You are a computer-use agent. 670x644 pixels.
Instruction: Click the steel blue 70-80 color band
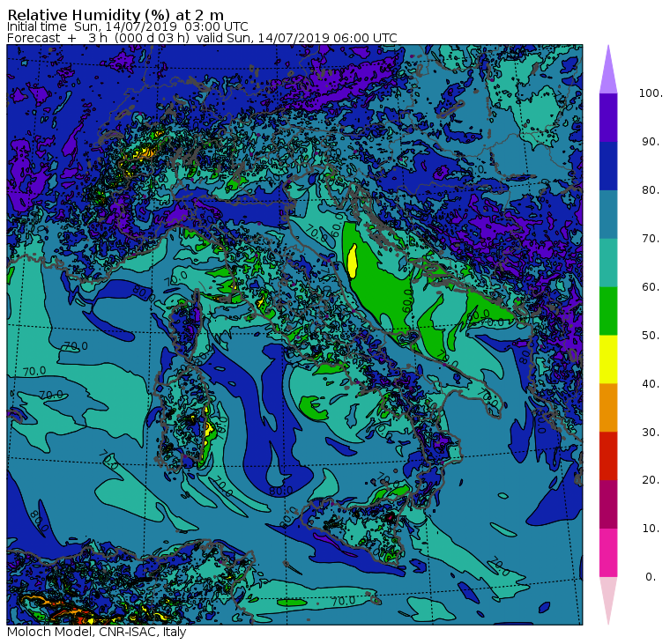pos(608,214)
